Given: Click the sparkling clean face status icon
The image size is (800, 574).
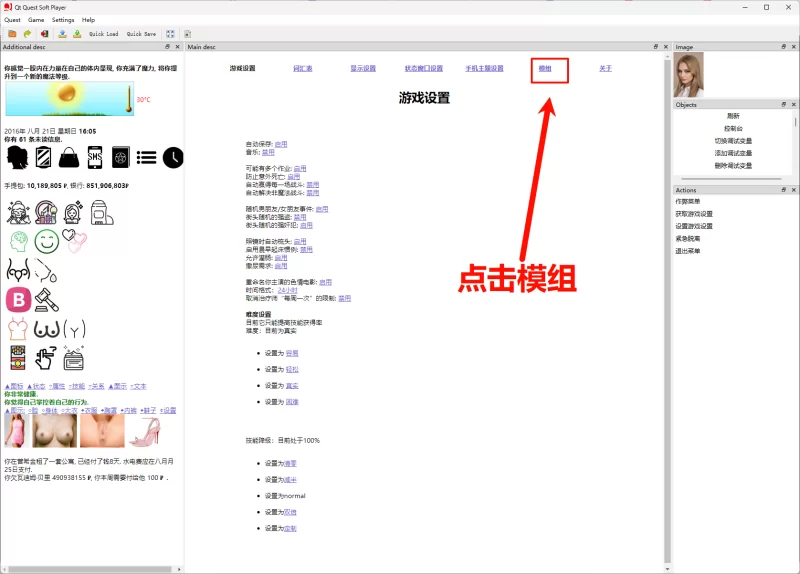Looking at the screenshot, I should click(x=73, y=212).
